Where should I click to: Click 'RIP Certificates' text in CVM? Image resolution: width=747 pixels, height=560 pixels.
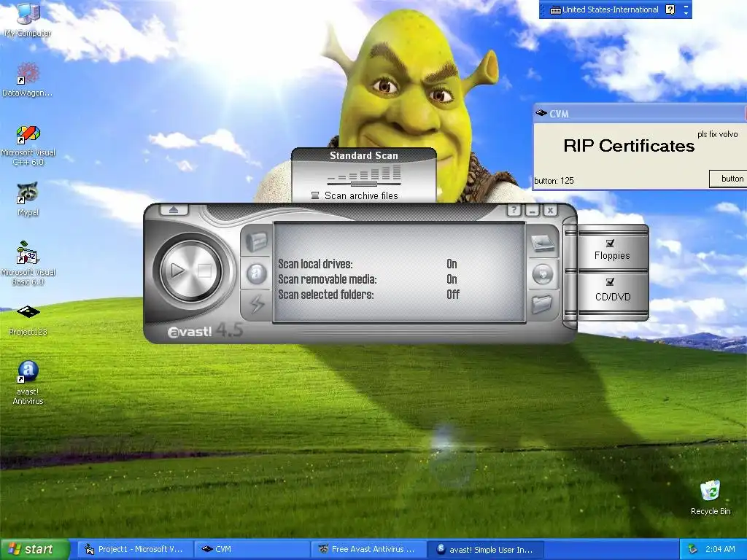pyautogui.click(x=629, y=146)
